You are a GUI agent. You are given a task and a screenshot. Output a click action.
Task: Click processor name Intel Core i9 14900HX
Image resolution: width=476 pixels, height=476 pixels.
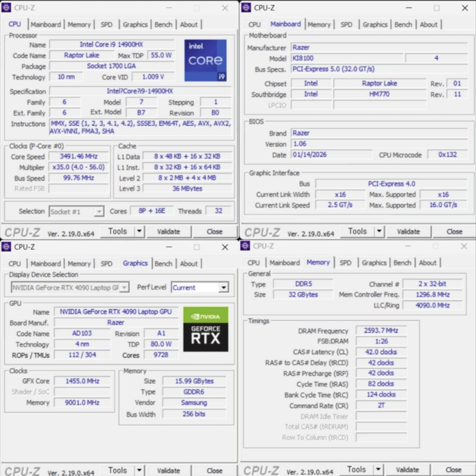(x=112, y=44)
